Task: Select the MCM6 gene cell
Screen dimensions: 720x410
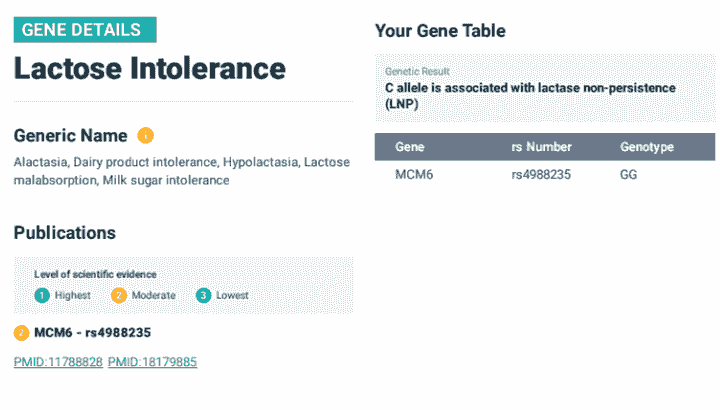Action: click(x=413, y=175)
